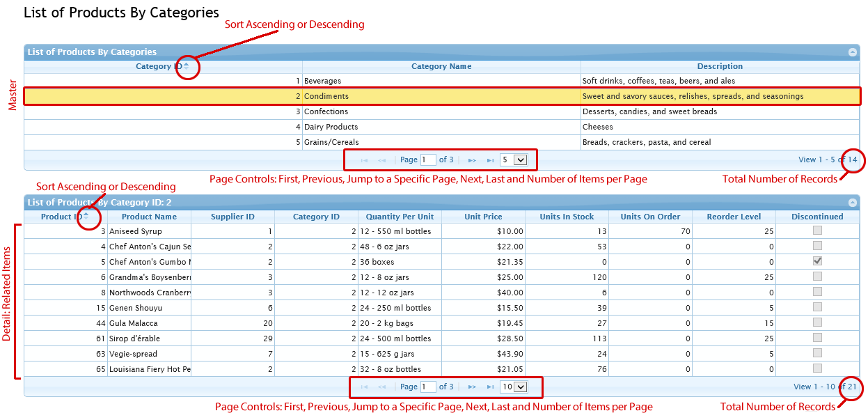The image size is (868, 420).
Task: Go to first page in products pager
Action: (364, 387)
